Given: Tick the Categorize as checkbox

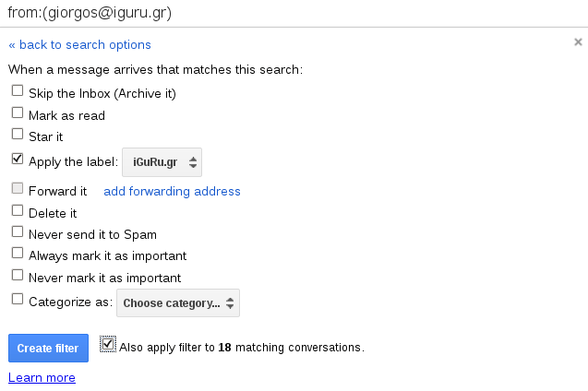Looking at the screenshot, I should click(x=18, y=299).
